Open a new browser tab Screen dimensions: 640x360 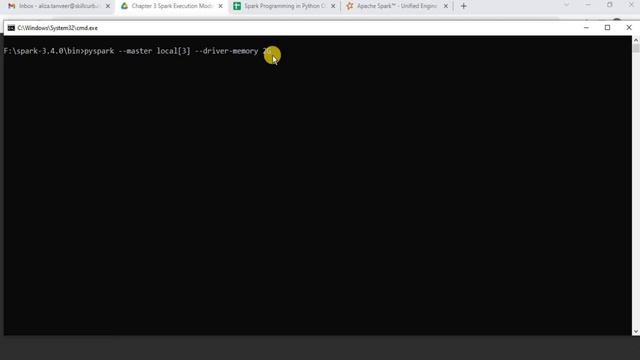(x=463, y=6)
